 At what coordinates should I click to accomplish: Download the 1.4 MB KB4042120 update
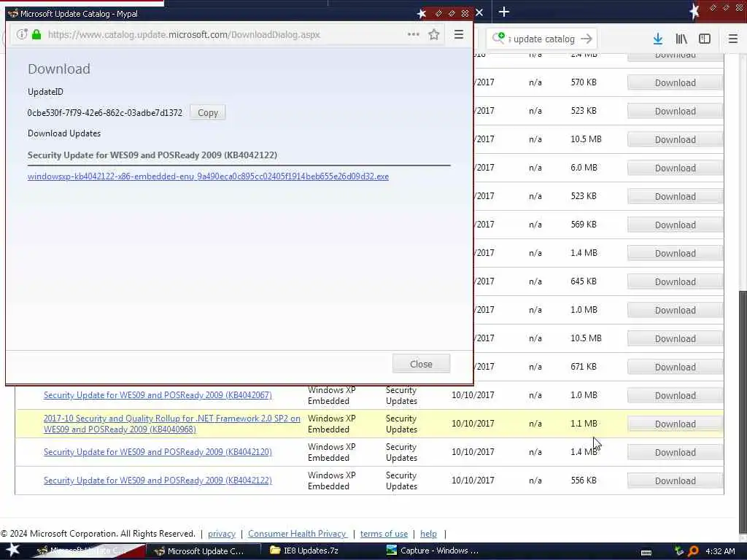675,452
